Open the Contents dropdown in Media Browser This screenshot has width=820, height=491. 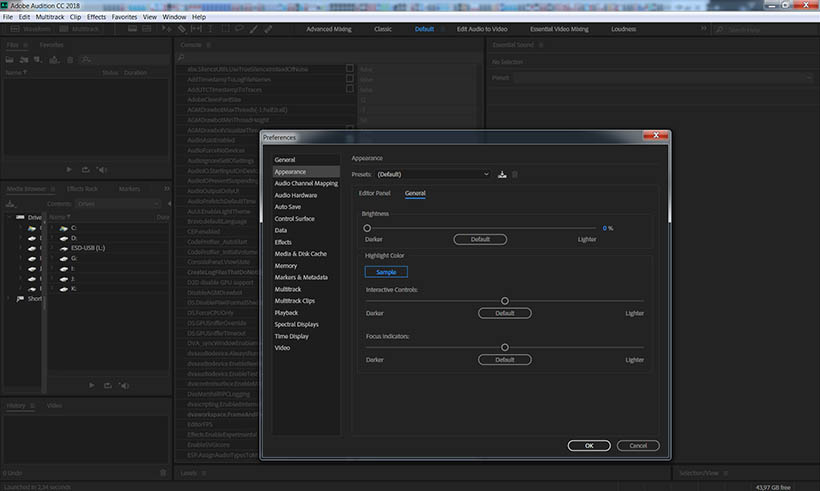[x=118, y=203]
